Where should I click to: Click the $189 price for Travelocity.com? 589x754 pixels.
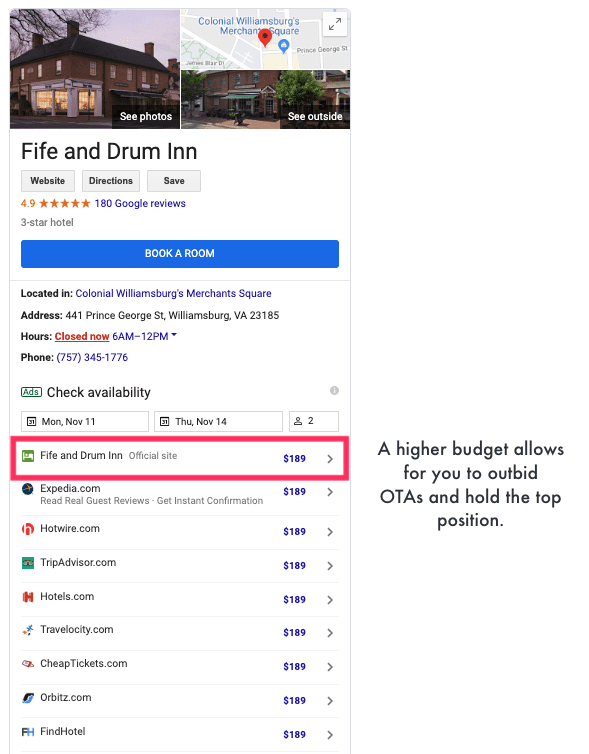(x=294, y=633)
